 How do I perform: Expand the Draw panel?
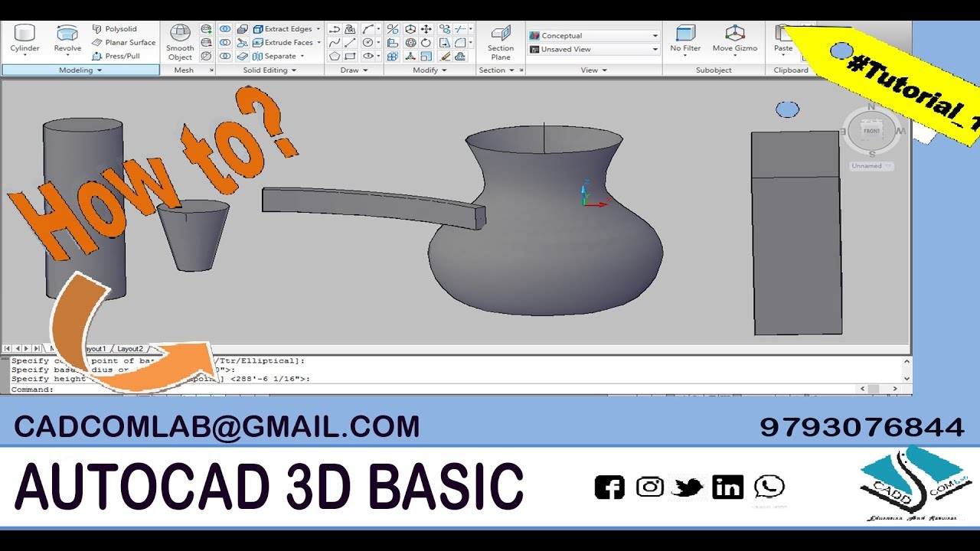coord(354,70)
